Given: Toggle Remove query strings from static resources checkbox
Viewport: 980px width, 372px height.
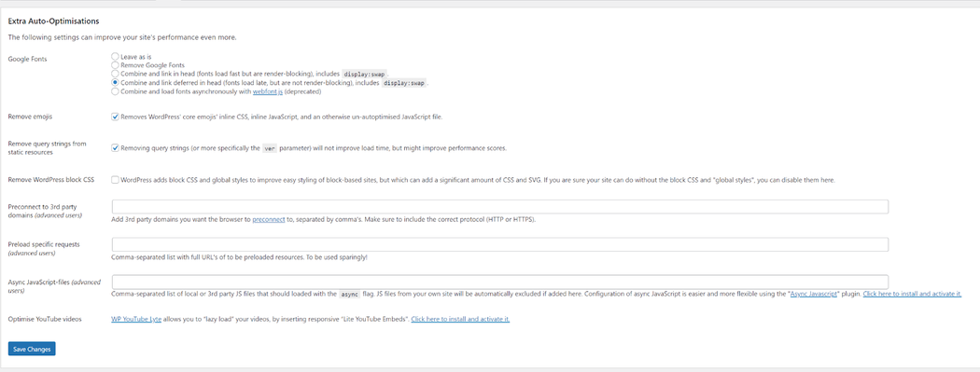Looking at the screenshot, I should (115, 148).
